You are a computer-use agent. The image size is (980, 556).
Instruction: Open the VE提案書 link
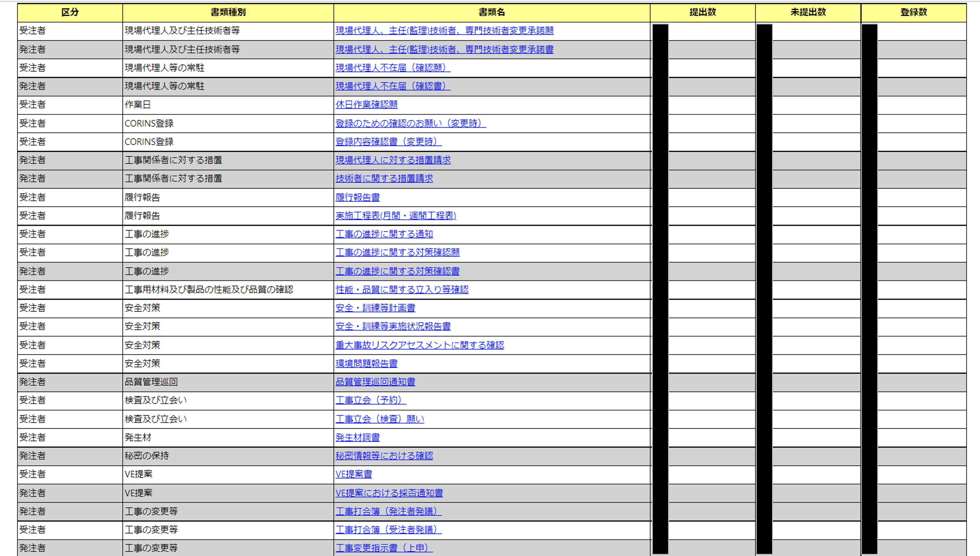(354, 474)
